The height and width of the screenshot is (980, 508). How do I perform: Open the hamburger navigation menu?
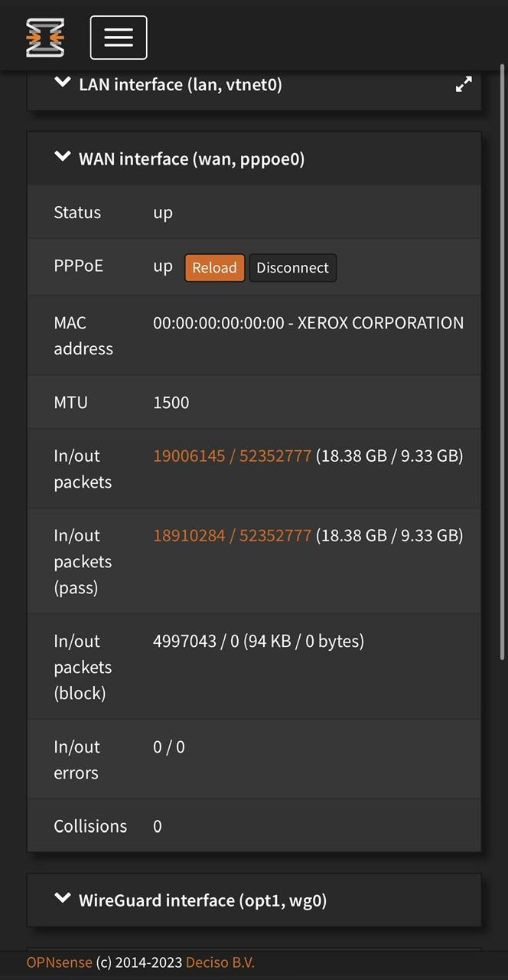coord(119,38)
